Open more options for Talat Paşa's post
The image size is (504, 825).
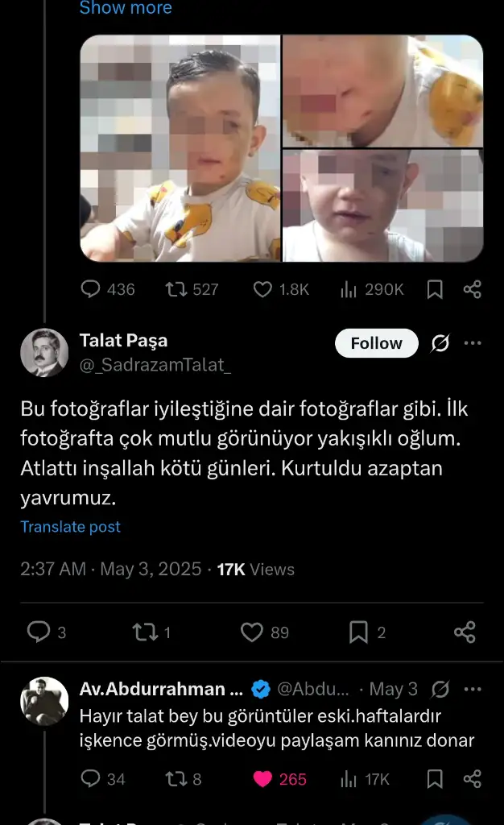tap(473, 343)
